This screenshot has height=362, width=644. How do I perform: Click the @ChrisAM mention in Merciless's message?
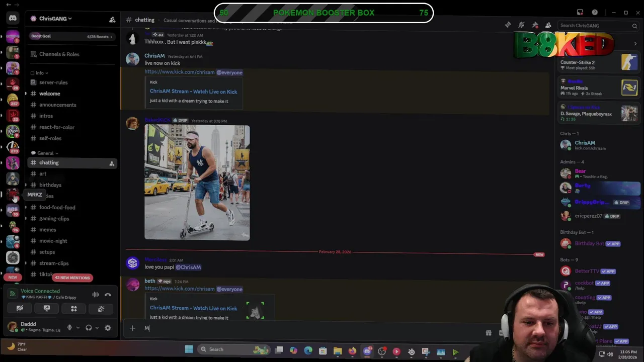pyautogui.click(x=188, y=267)
